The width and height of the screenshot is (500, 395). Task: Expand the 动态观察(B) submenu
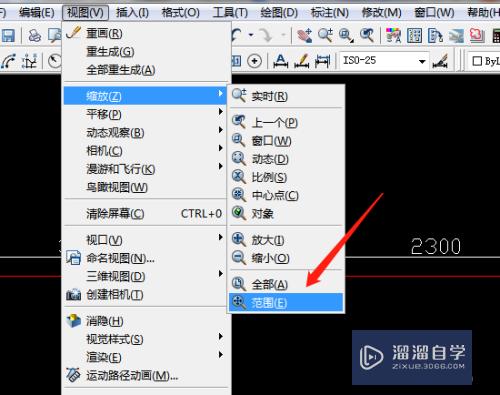pos(145,133)
